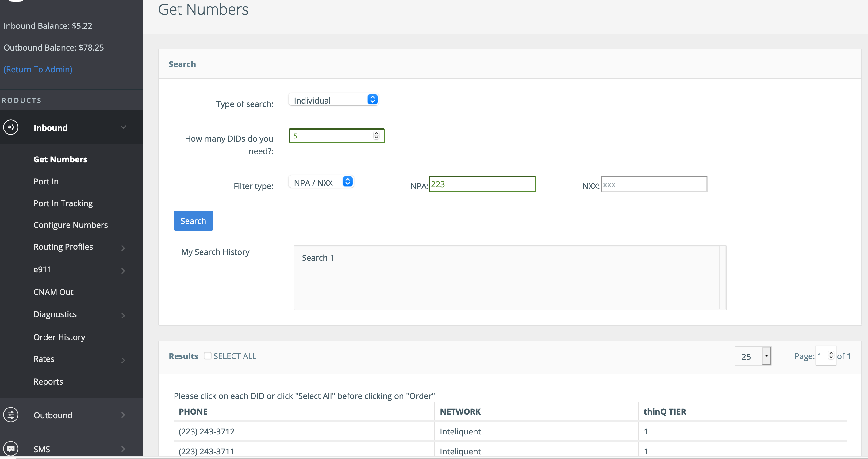Click the Inbound Balance $5.22 text
This screenshot has width=868, height=459.
point(48,26)
